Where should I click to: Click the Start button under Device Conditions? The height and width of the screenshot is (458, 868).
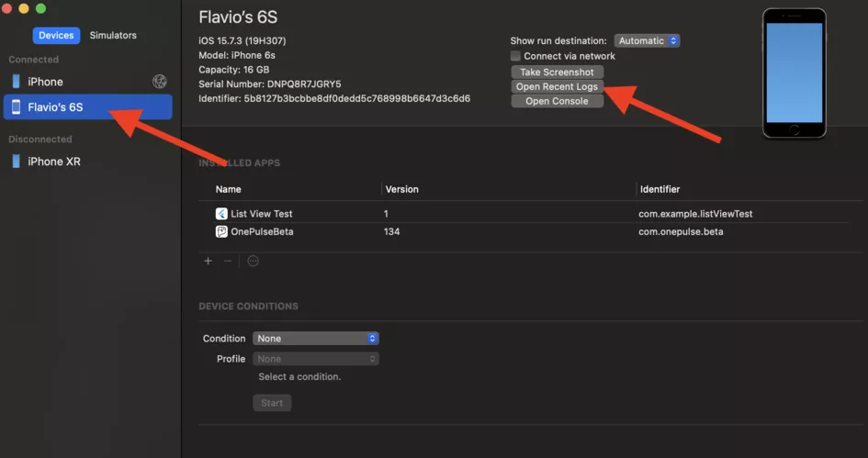[272, 403]
